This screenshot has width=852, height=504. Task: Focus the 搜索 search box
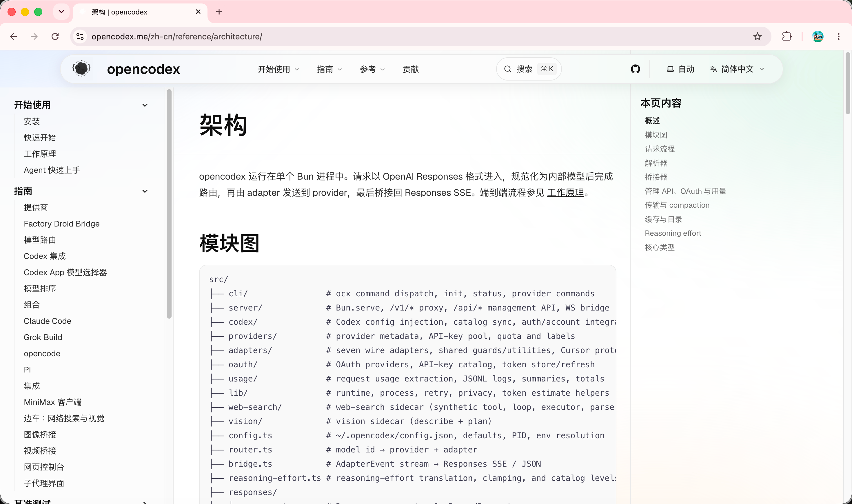click(x=529, y=69)
